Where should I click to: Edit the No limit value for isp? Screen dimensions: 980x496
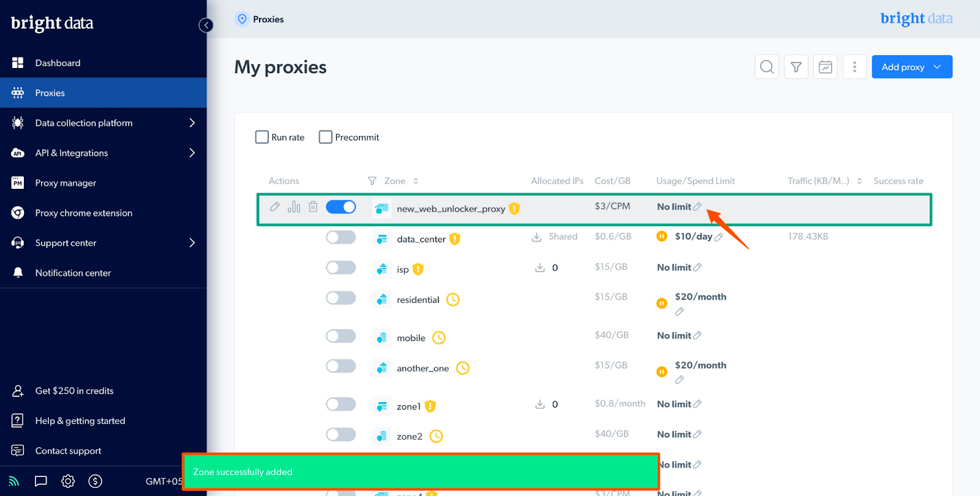point(697,267)
